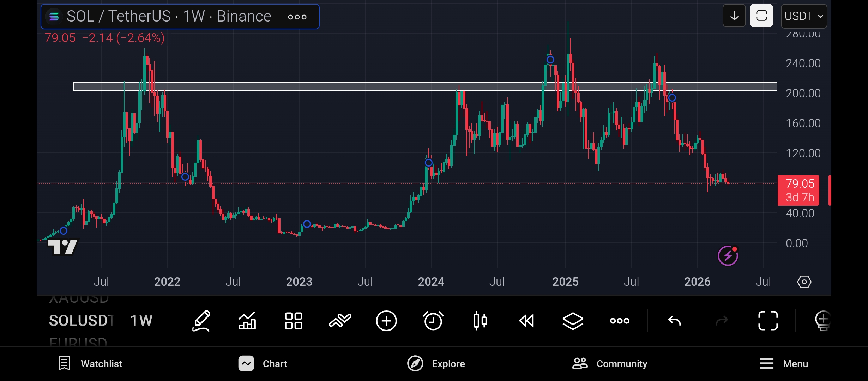Tap the down arrow button beside USDT
This screenshot has width=868, height=381.
[734, 16]
